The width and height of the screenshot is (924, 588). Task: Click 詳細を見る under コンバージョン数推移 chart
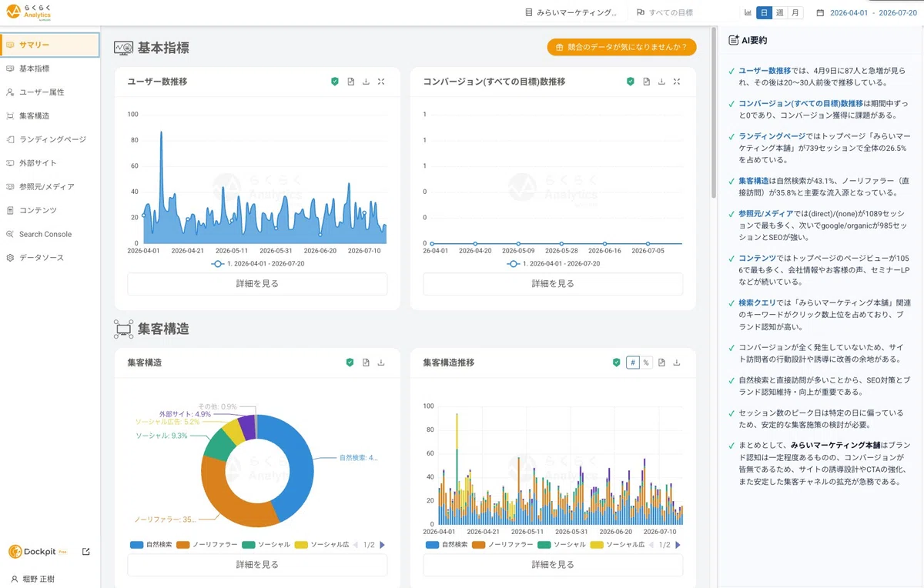pyautogui.click(x=553, y=283)
